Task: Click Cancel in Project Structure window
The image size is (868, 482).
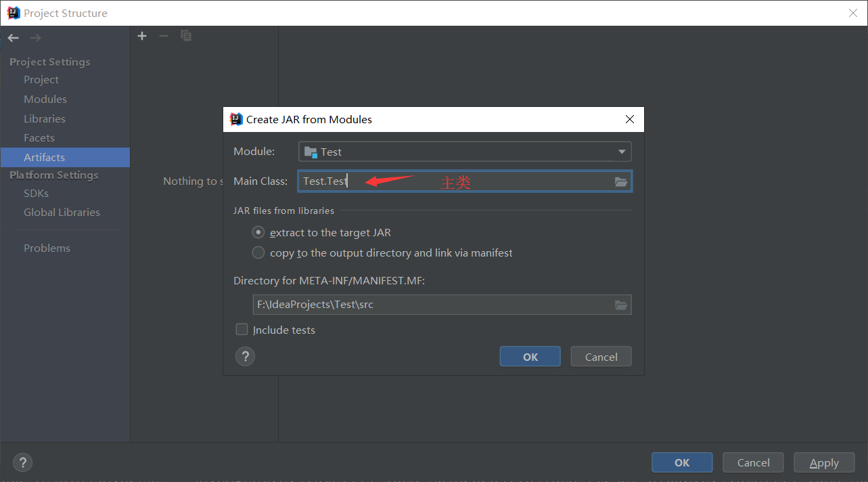Action: pyautogui.click(x=754, y=463)
